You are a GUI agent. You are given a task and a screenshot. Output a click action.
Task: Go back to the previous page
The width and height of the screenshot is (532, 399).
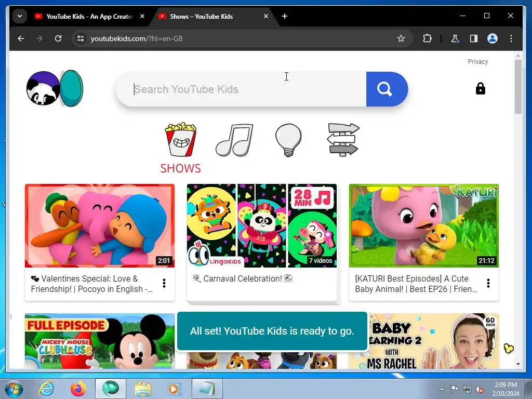21,38
